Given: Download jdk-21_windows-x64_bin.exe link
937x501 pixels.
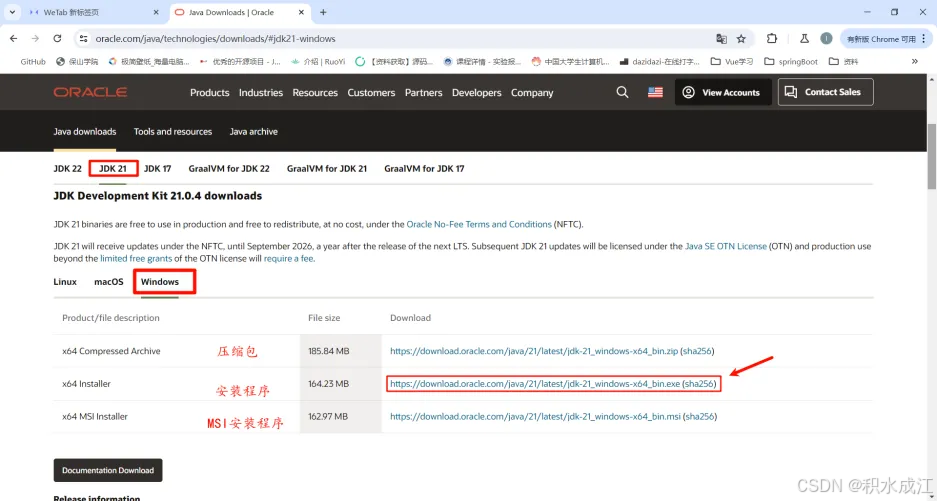Looking at the screenshot, I should pyautogui.click(x=535, y=384).
